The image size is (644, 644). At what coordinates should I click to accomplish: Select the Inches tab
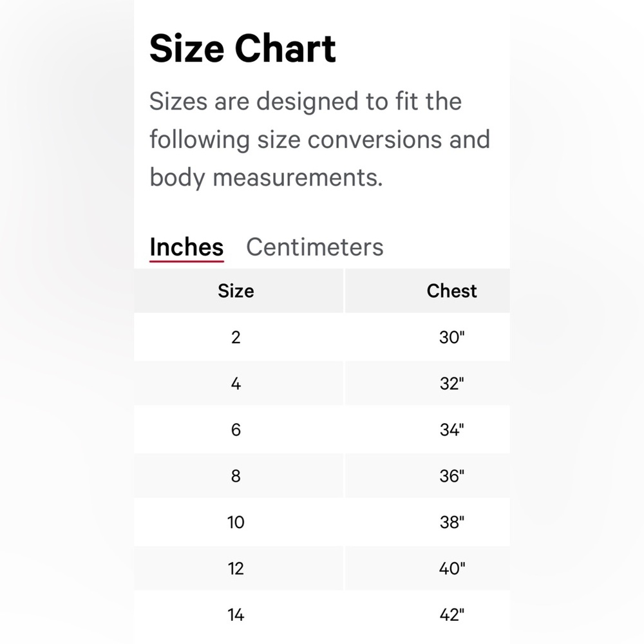(x=187, y=247)
